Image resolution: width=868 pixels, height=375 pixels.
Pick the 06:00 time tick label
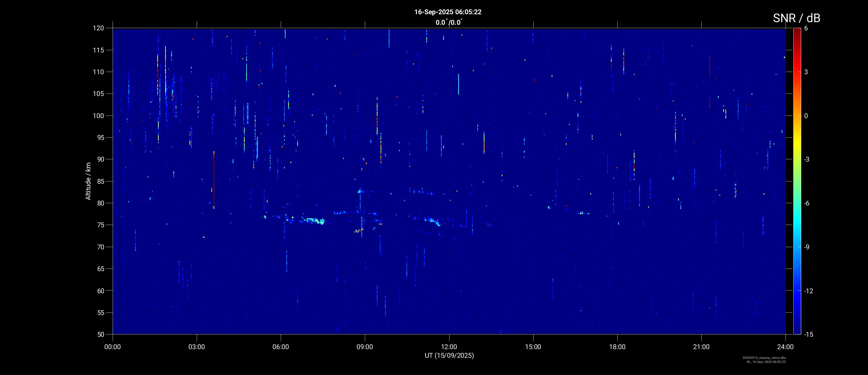point(281,347)
